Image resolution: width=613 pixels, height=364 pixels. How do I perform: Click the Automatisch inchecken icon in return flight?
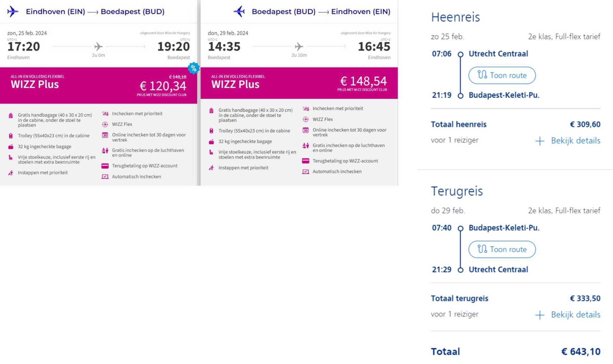pos(306,172)
